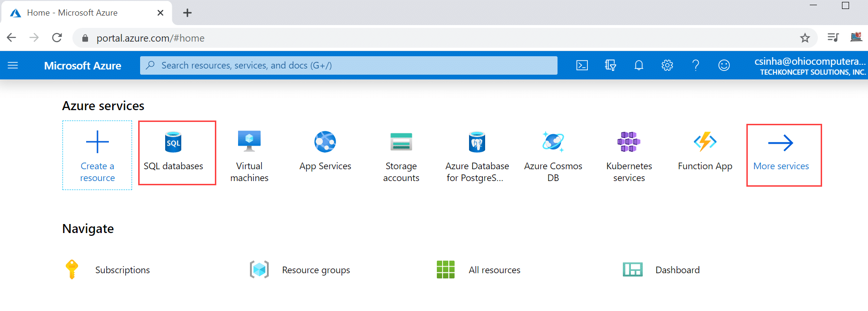Click the Create a resource plus icon
Image resolution: width=868 pixels, height=311 pixels.
(97, 142)
